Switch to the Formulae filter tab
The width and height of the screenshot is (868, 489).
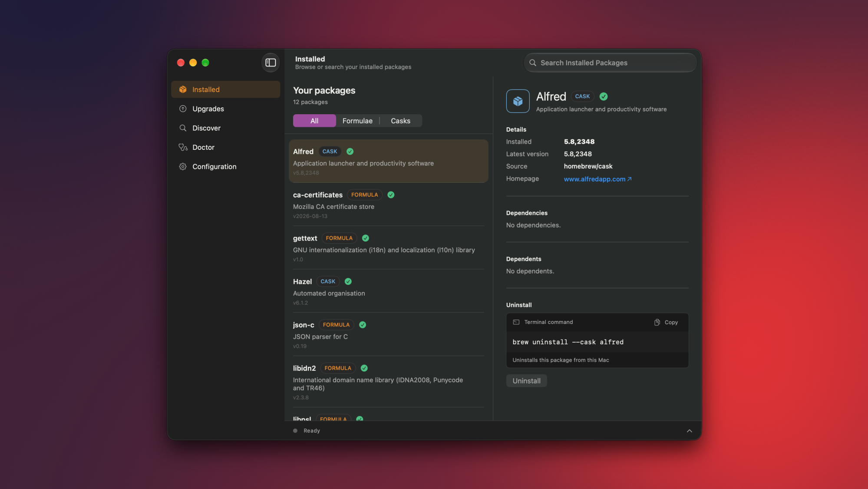[357, 121]
